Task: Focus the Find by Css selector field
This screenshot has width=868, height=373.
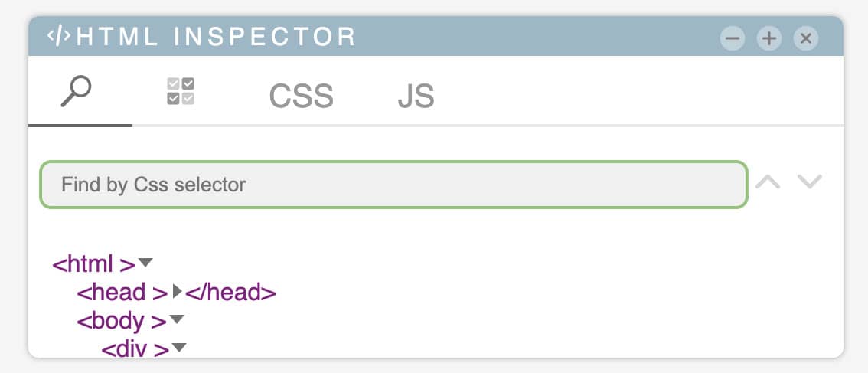Action: [x=393, y=185]
